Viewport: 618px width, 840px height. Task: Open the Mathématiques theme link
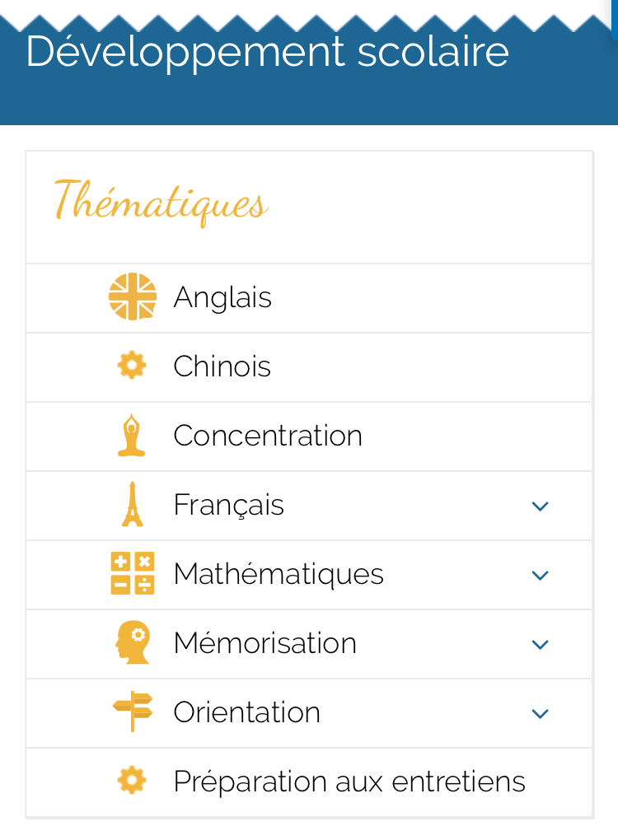point(279,574)
